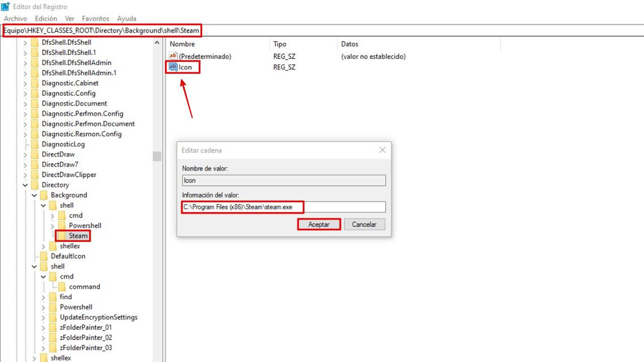Image resolution: width=644 pixels, height=362 pixels.
Task: Open the Ayuda menu
Action: coord(126,18)
